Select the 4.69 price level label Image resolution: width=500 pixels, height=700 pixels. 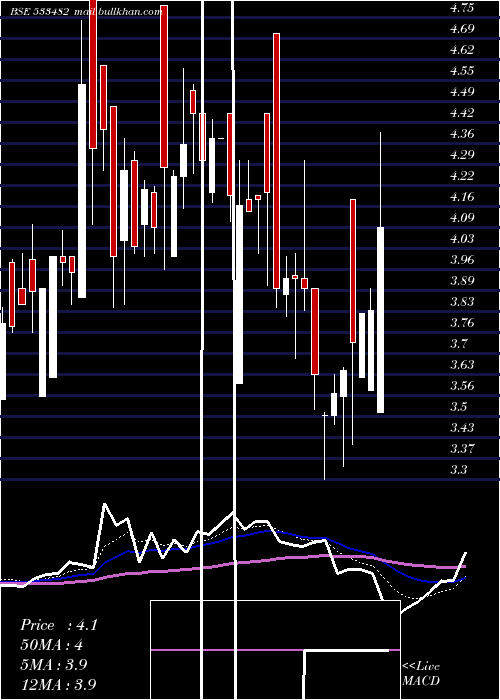[x=462, y=29]
